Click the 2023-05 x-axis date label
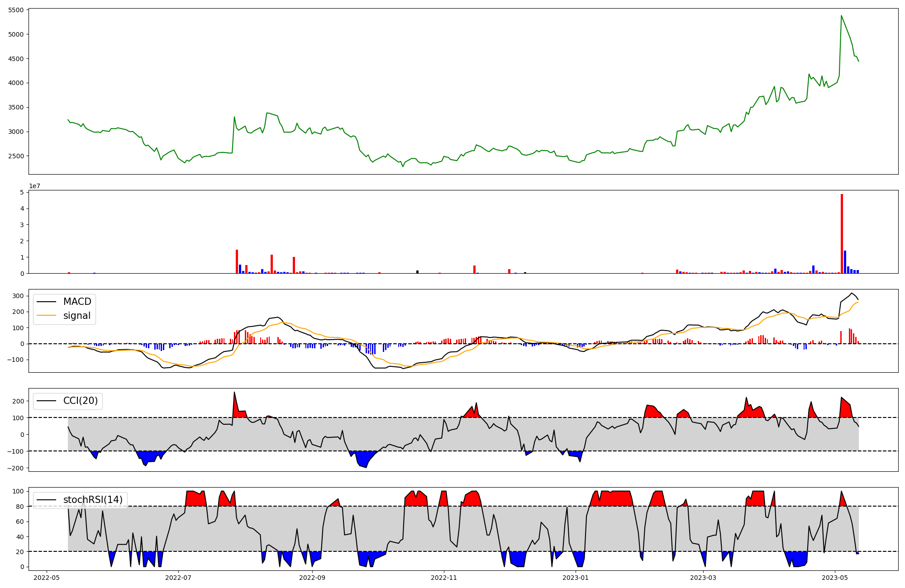 [x=835, y=578]
